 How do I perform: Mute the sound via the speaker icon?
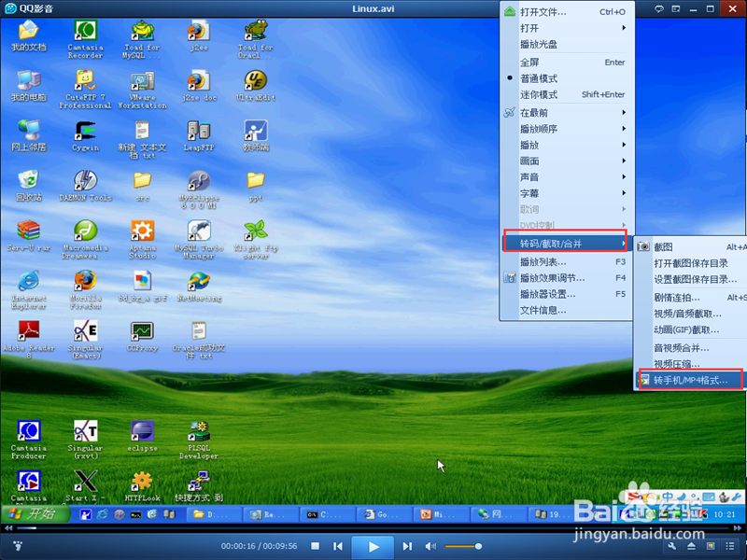[x=430, y=546]
